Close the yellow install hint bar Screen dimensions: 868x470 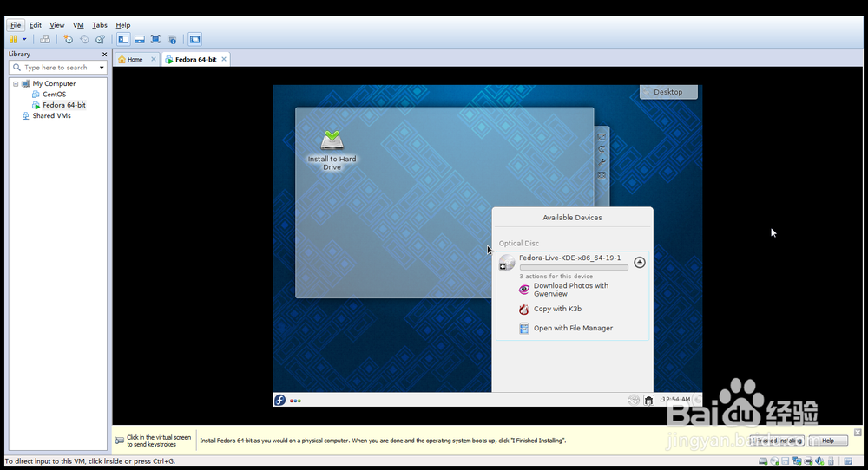[858, 432]
